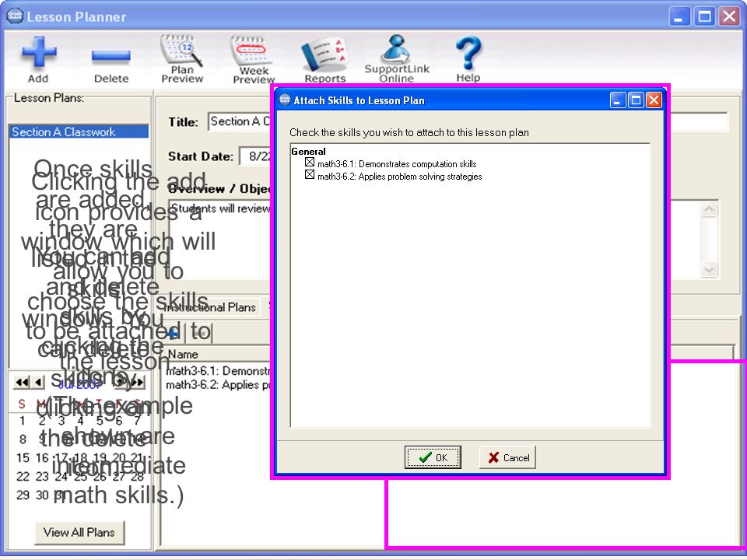Cancel the Attach Skills dialog
The width and height of the screenshot is (747, 560).
pyautogui.click(x=507, y=457)
